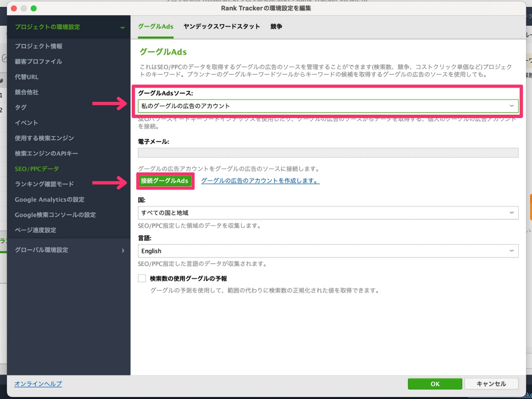Open the グーグルの広告のアカウントを作成します link
The image size is (532, 399).
point(261,181)
